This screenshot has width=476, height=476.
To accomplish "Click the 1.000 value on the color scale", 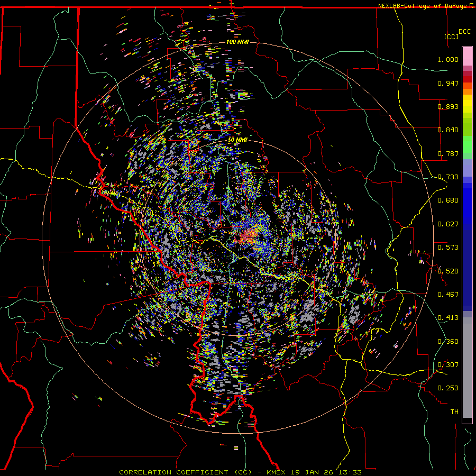I will click(448, 59).
